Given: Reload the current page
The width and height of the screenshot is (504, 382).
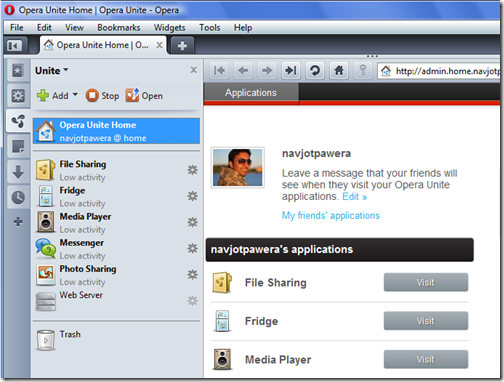Looking at the screenshot, I should coord(315,70).
